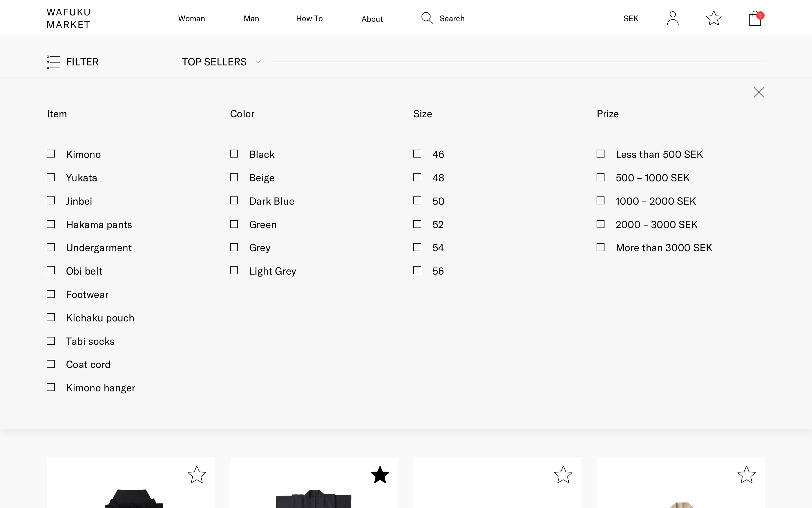Favorite the fourth product card star
Screen dimensions: 812x508
[746, 475]
